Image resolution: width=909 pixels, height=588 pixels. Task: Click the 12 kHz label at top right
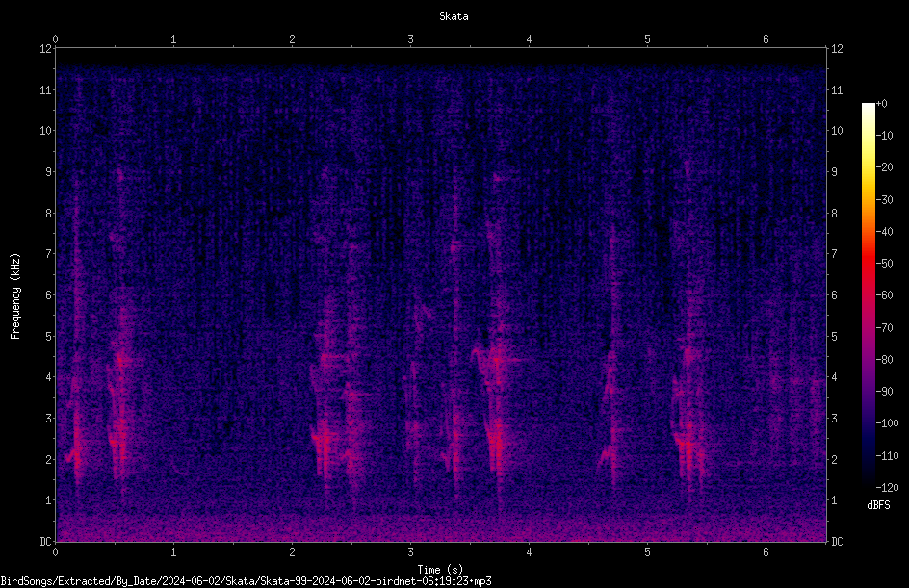click(x=837, y=49)
